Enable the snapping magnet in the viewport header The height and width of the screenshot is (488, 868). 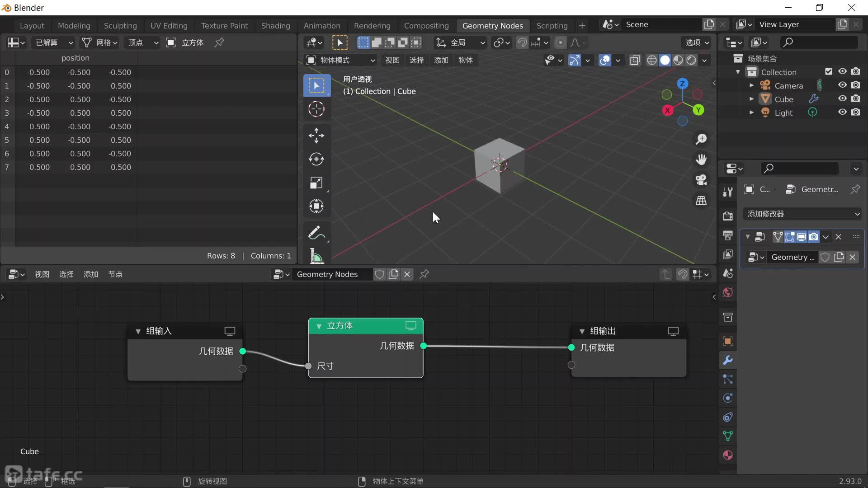(x=522, y=42)
